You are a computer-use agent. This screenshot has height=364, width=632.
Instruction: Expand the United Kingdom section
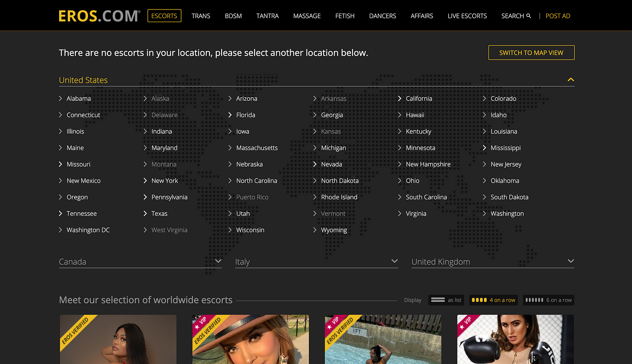[x=493, y=262]
